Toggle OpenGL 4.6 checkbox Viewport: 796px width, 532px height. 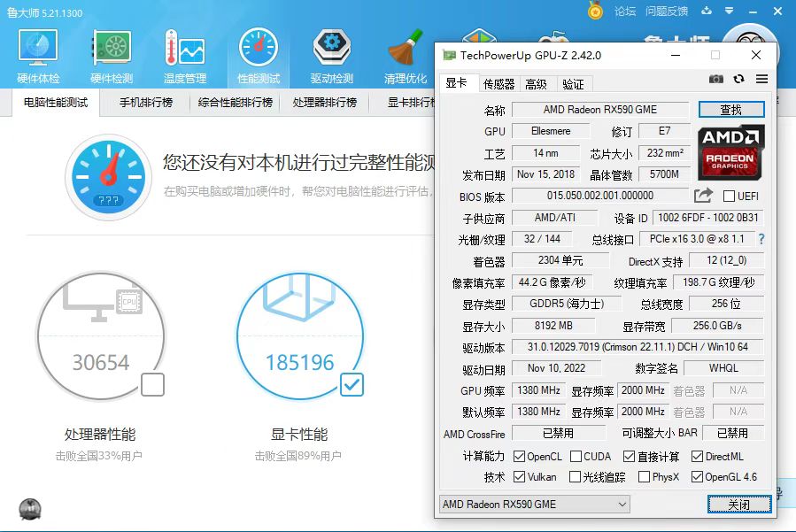[697, 476]
